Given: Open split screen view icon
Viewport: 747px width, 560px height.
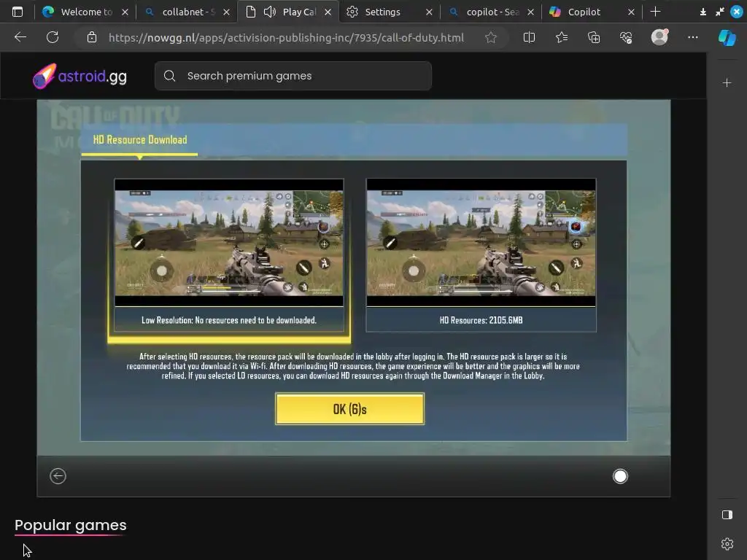Looking at the screenshot, I should (529, 38).
